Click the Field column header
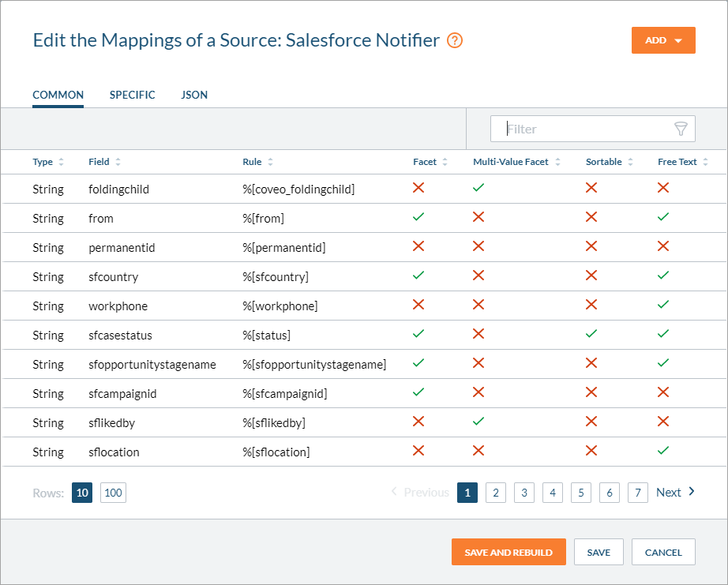Screen dimensions: 728x585 pos(99,162)
